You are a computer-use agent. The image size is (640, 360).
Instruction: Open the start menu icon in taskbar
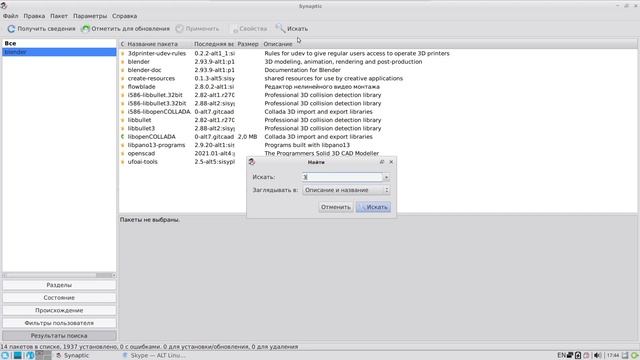(x=5, y=356)
